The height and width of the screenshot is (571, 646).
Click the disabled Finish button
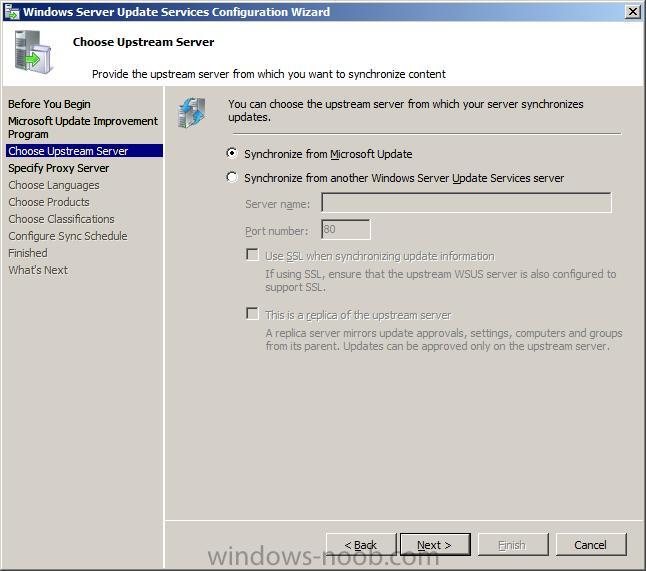513,545
